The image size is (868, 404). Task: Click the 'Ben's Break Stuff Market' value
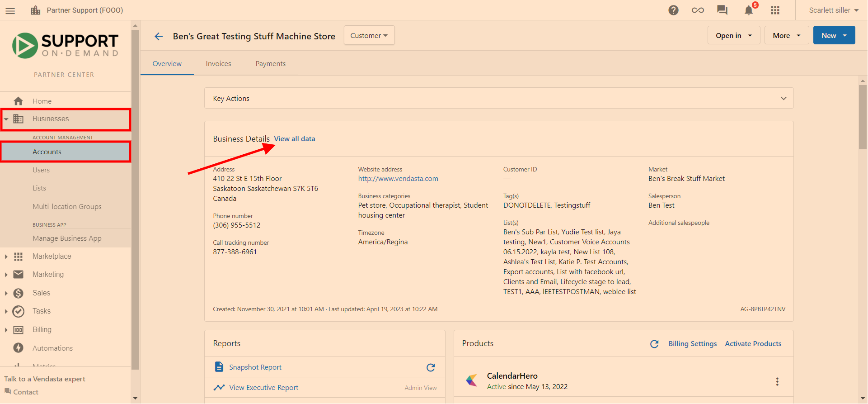click(686, 179)
